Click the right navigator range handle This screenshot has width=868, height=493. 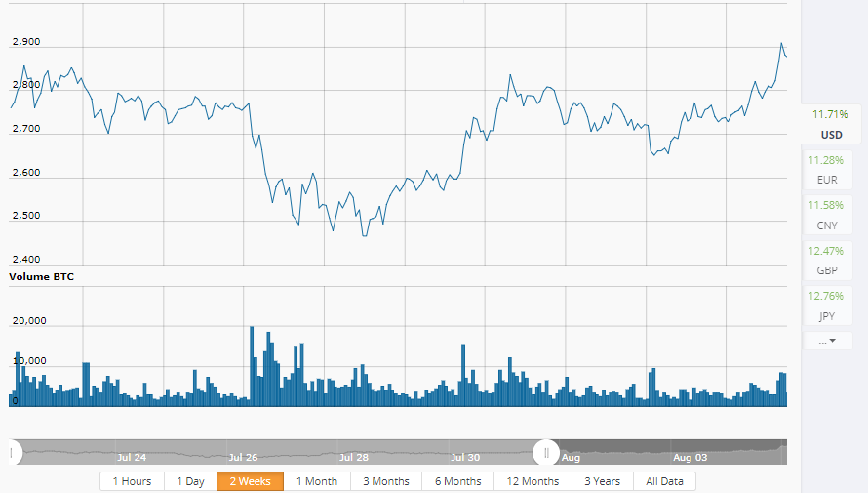click(546, 452)
